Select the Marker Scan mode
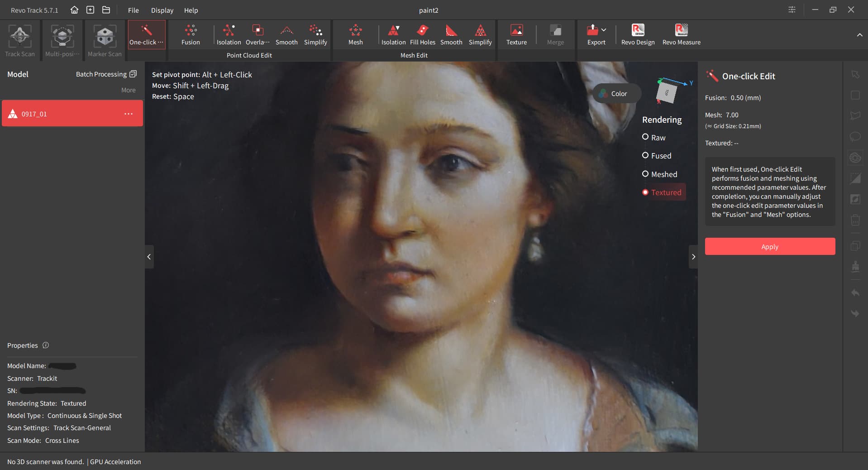The width and height of the screenshot is (868, 470). tap(105, 41)
